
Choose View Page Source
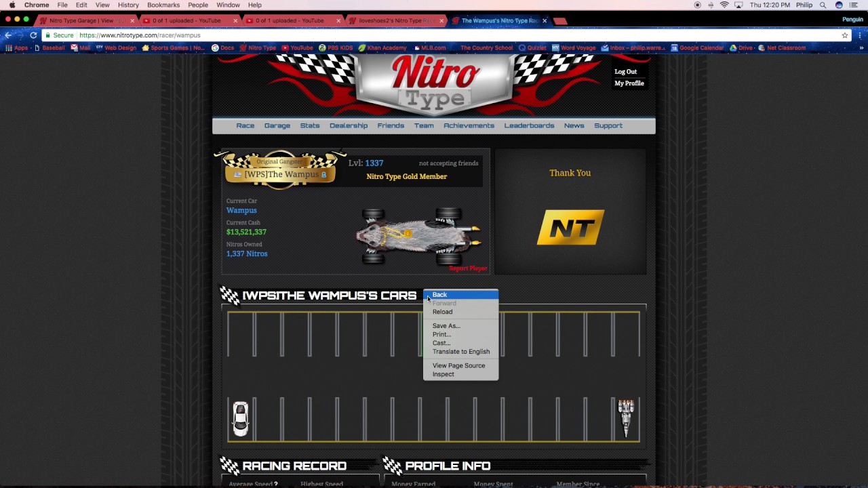(x=461, y=365)
